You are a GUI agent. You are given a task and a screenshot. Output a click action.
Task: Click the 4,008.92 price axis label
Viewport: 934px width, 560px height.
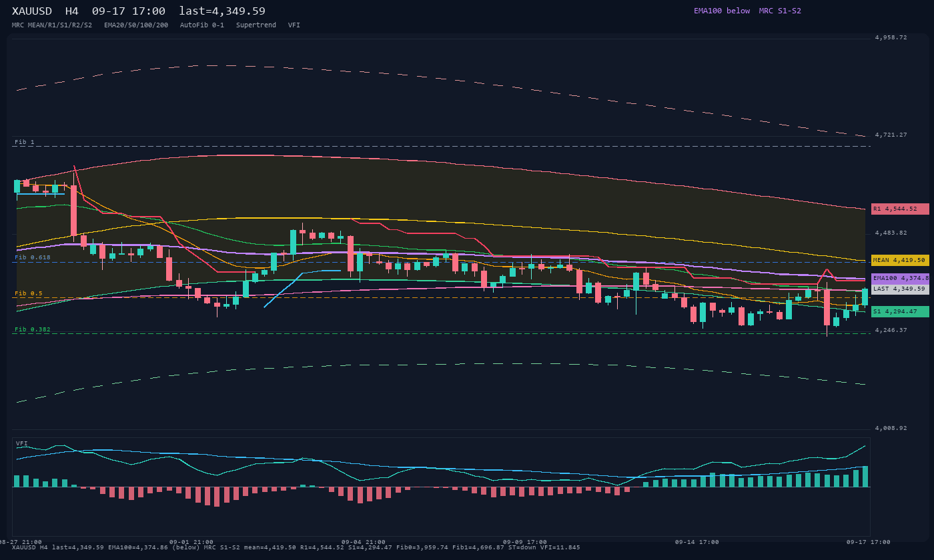891,428
